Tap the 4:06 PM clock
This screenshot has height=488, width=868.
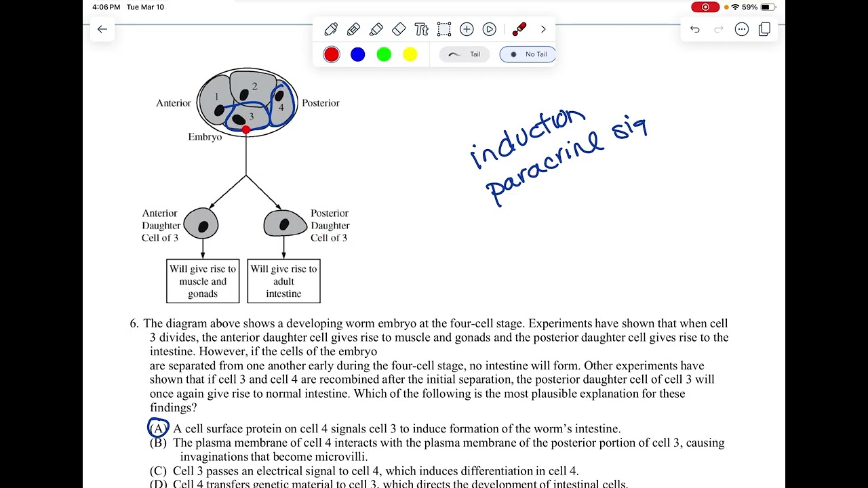point(106,7)
